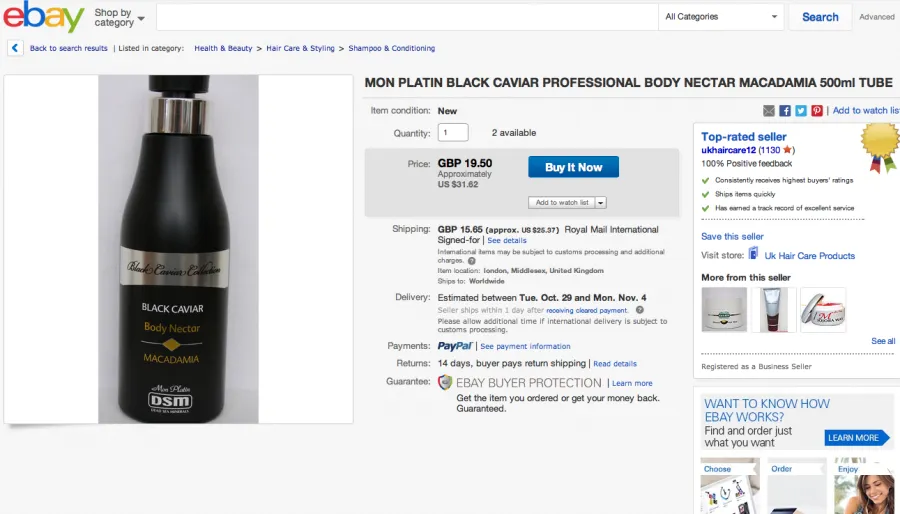
Task: Open arrow next to Add to watch list button
Action: click(600, 203)
